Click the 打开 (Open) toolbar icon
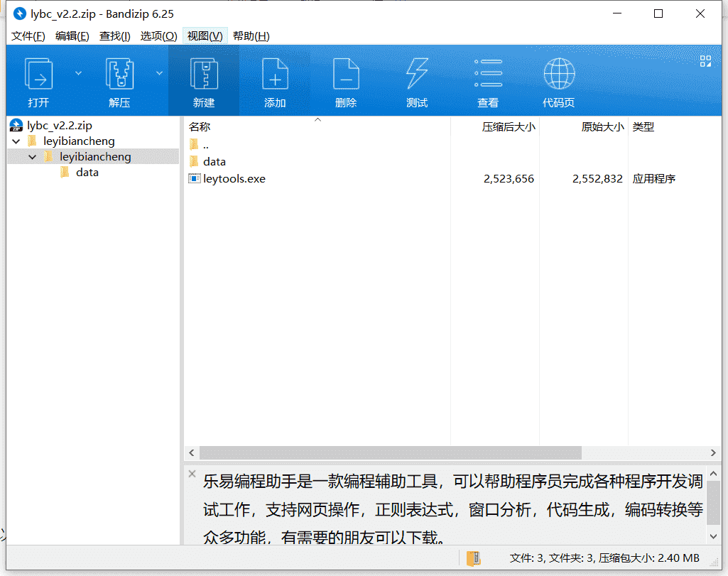The height and width of the screenshot is (576, 728). pos(38,74)
